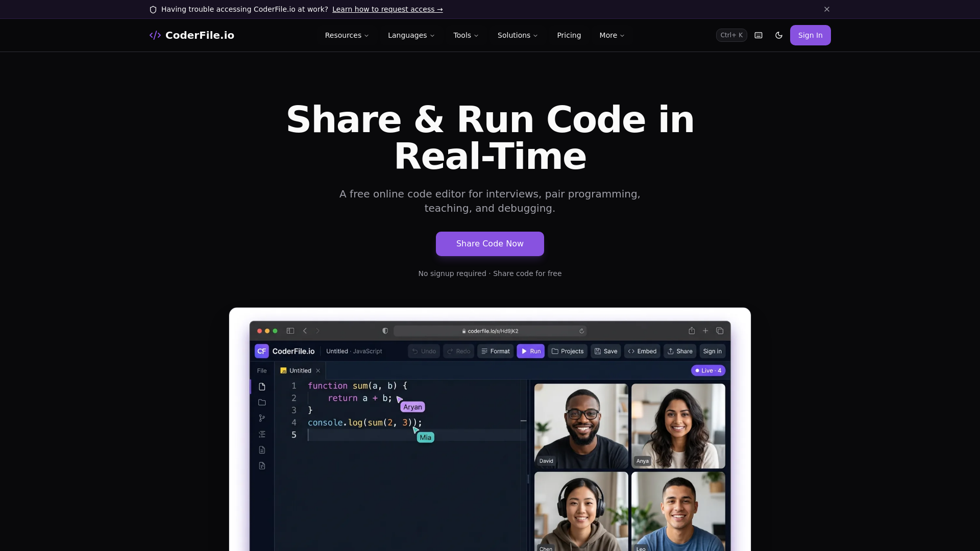Toggle dark mode moon icon
The image size is (980, 551).
779,35
